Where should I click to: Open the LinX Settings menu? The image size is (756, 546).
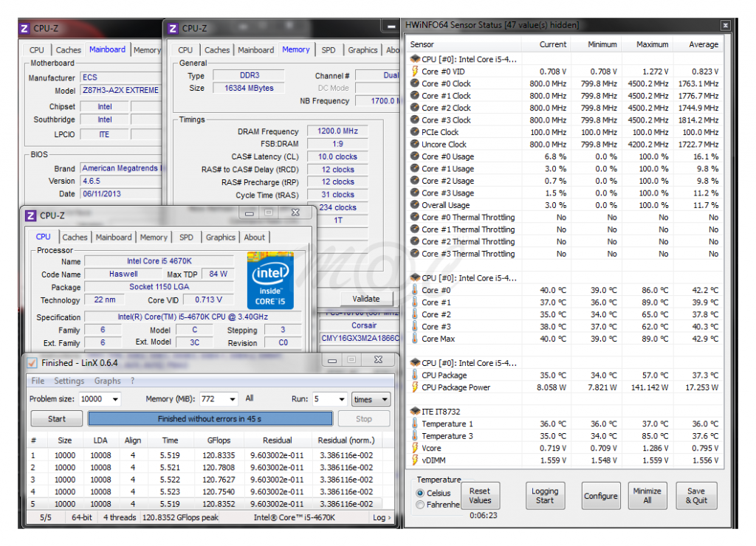(x=69, y=381)
